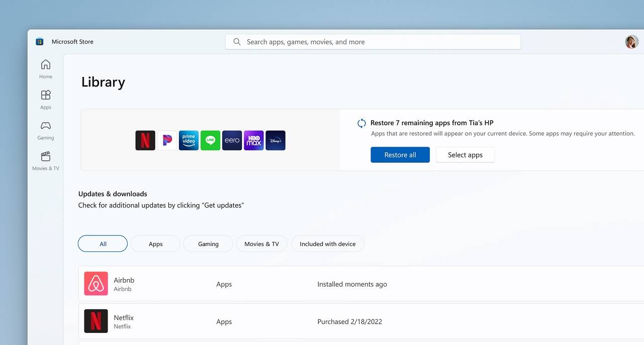Click the LINE app icon

coord(210,140)
